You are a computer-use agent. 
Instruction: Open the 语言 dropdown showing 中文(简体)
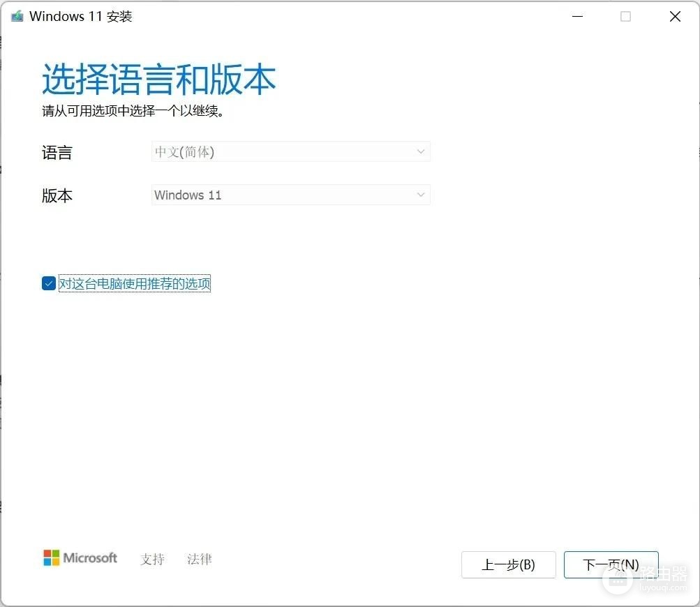(x=290, y=152)
